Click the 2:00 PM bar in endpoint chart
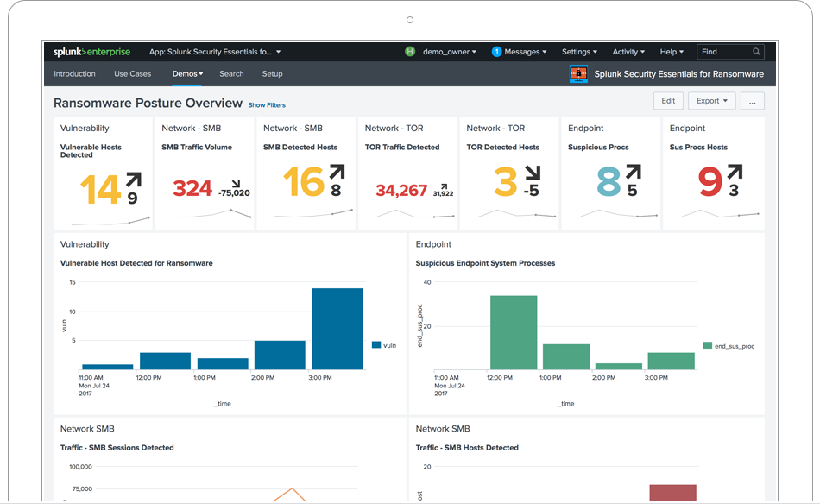This screenshot has height=504, width=820. coord(619,367)
